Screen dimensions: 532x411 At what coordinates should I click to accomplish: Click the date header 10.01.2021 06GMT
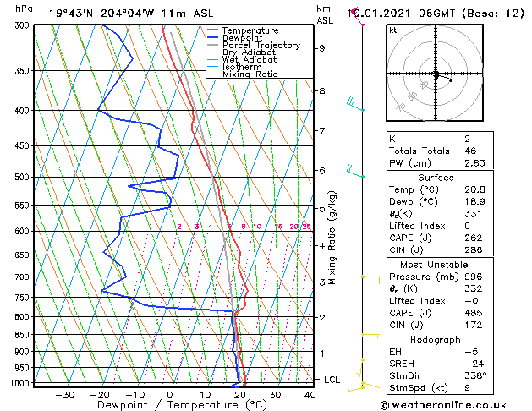coord(401,14)
